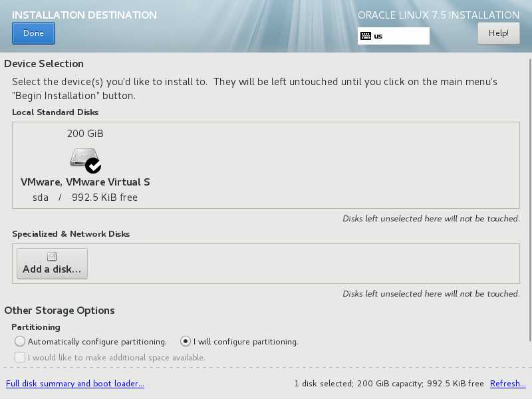Click the keyboard layout icon
Image resolution: width=532 pixels, height=399 pixels.
[365, 36]
